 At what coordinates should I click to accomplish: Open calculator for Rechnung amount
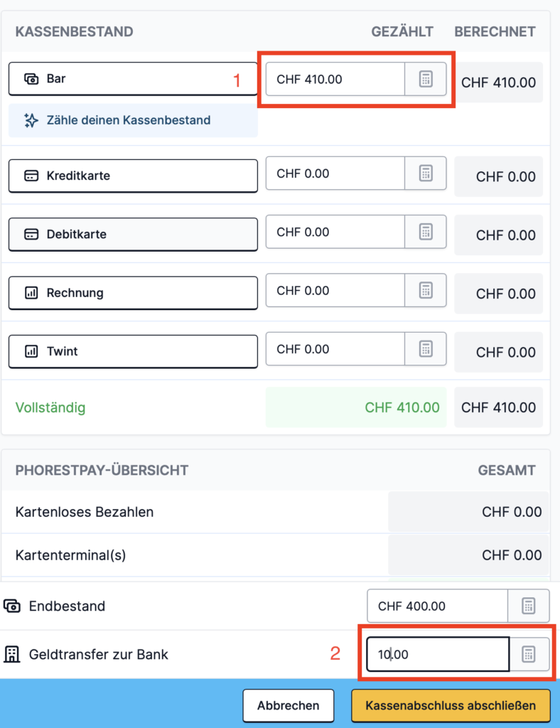coord(426,290)
